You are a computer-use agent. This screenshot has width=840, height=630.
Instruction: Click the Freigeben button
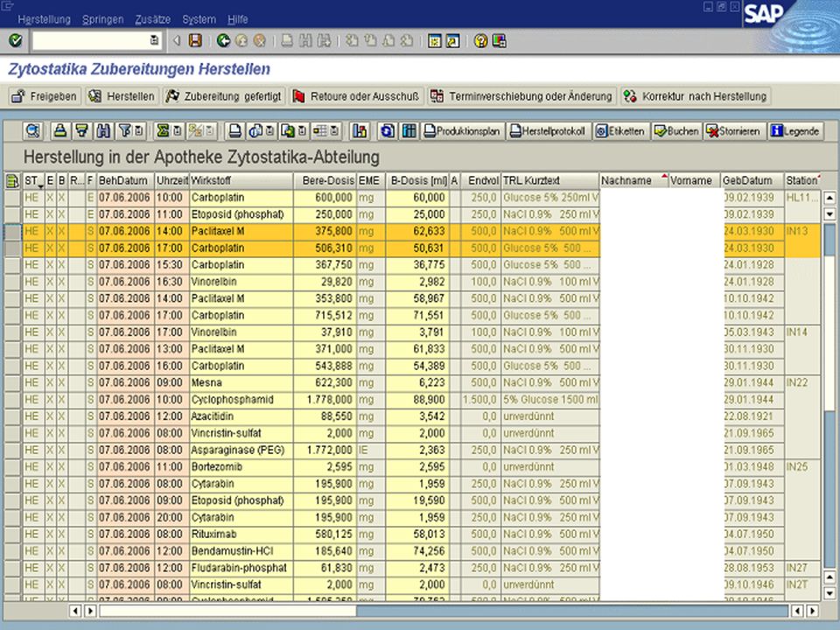coord(45,96)
